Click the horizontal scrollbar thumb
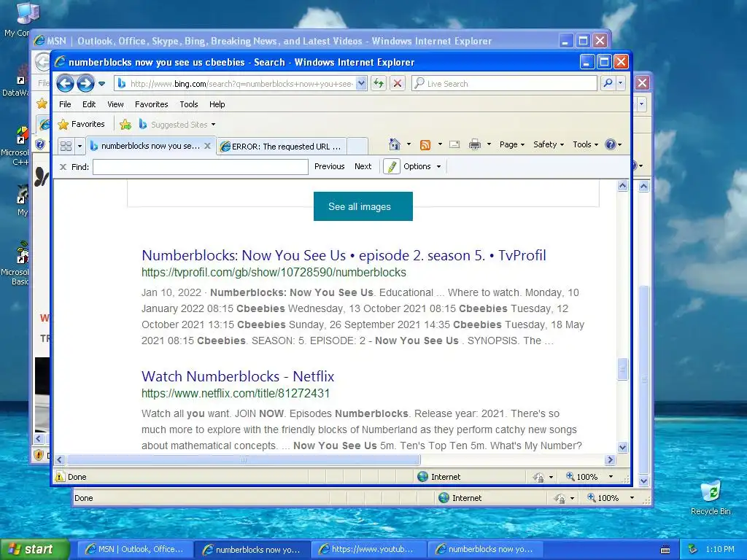Image resolution: width=747 pixels, height=560 pixels. (x=244, y=460)
